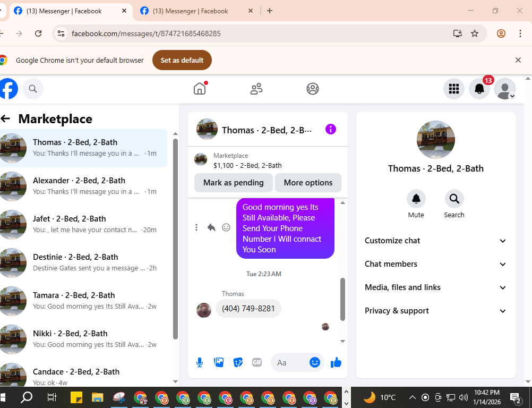
Task: Mute the Thomas conversation
Action: [416, 199]
